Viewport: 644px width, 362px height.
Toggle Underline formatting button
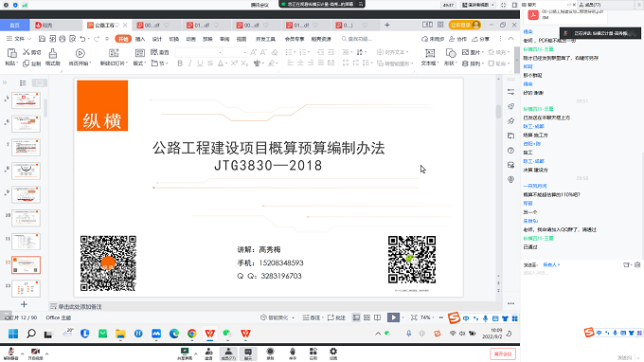[x=200, y=63]
